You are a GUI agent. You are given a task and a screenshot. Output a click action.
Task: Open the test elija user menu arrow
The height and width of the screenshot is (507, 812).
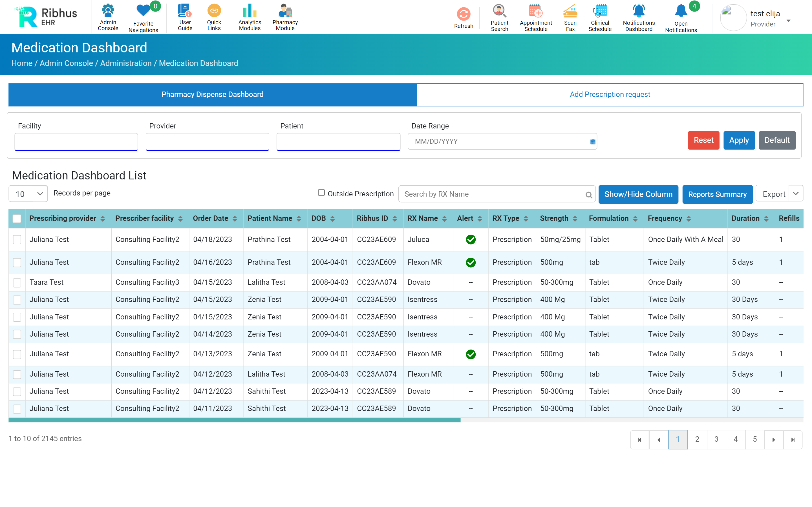click(789, 21)
